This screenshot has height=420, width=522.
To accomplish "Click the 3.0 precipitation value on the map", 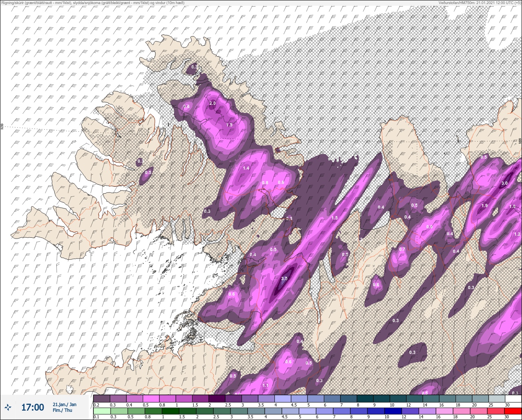I will click(x=504, y=183).
